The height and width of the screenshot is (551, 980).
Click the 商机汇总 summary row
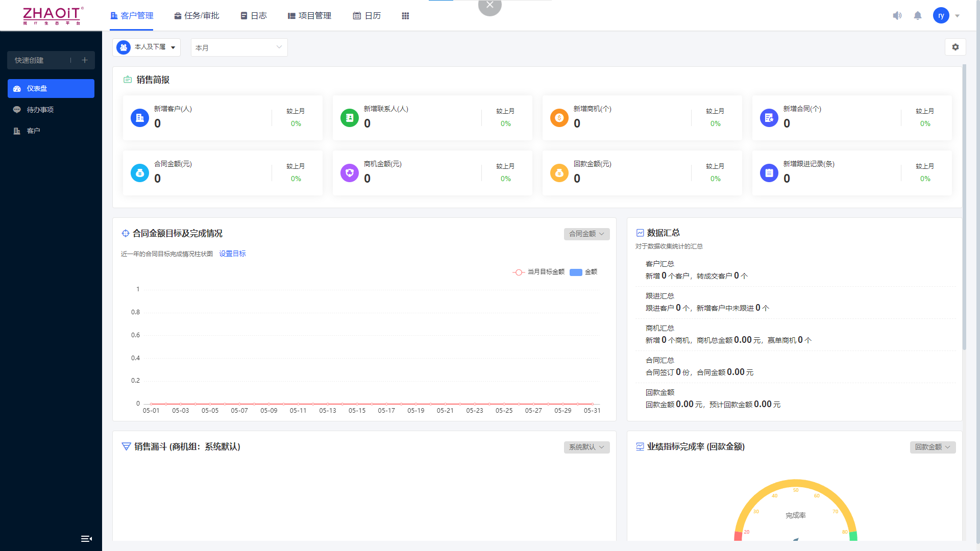[x=795, y=334]
